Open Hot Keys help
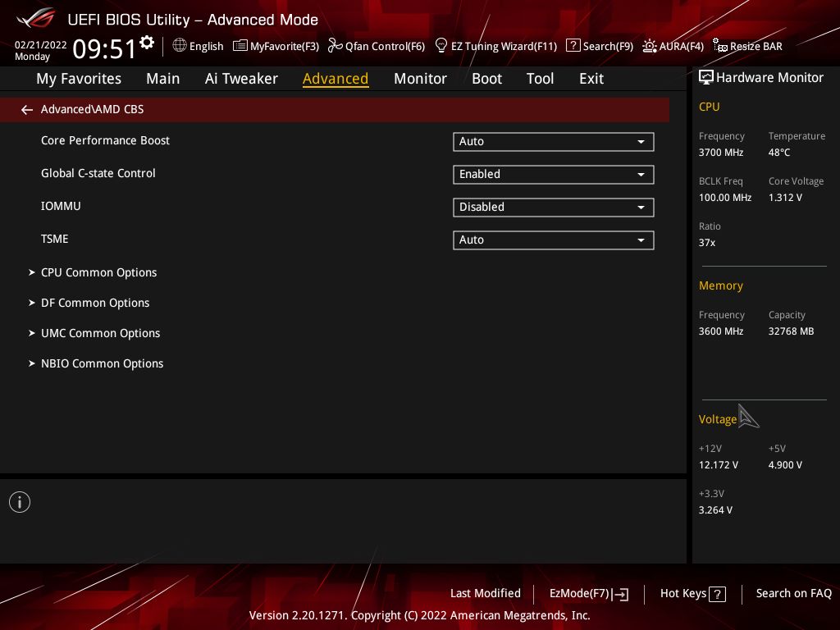 click(692, 594)
